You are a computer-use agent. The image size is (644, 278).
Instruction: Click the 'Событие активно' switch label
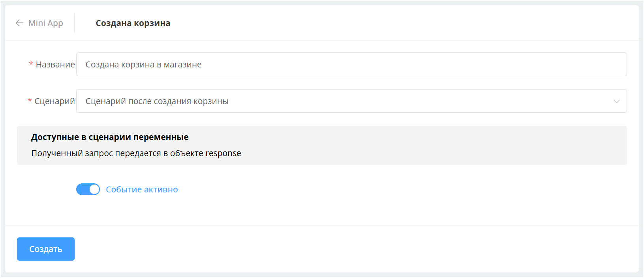coord(142,189)
